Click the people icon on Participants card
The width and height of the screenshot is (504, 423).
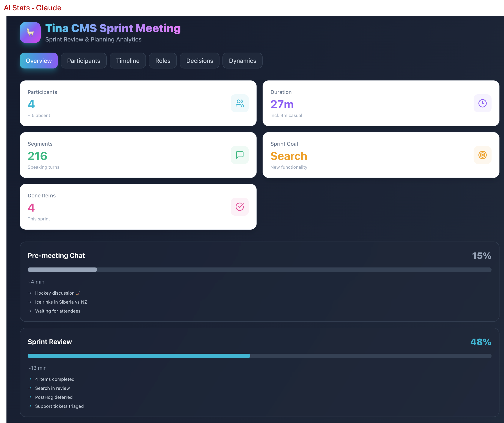[x=239, y=103]
